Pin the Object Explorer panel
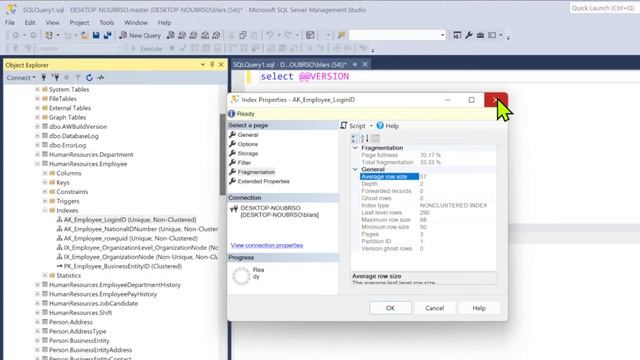 click(212, 65)
